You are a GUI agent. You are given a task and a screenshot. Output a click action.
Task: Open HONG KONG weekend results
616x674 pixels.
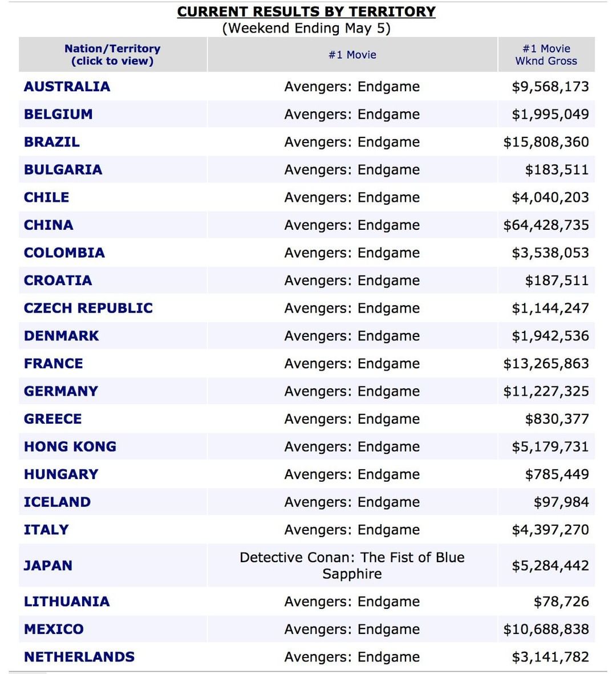[x=70, y=446]
